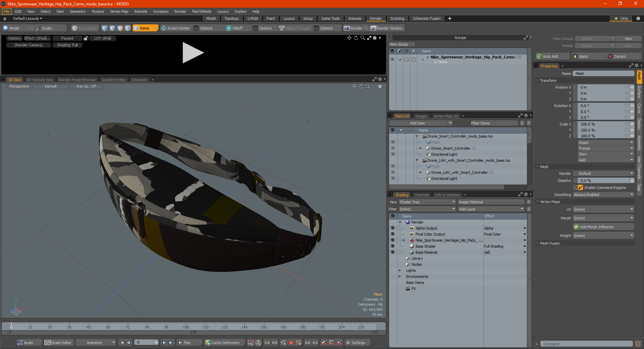Play the animation timeline
This screenshot has width=644, height=349.
(x=189, y=343)
